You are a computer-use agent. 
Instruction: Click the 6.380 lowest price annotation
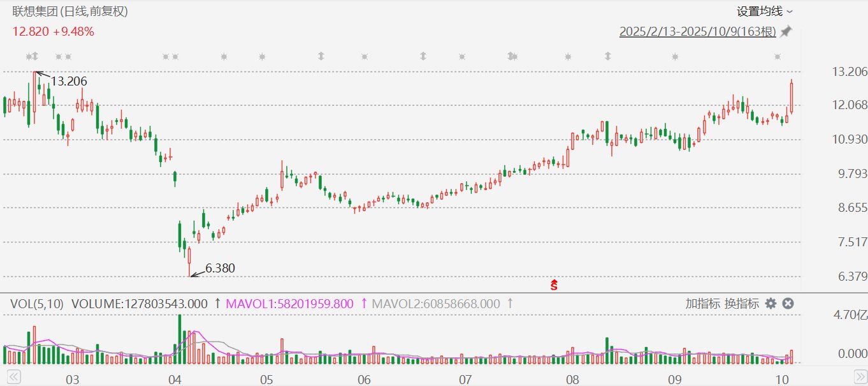tap(220, 269)
